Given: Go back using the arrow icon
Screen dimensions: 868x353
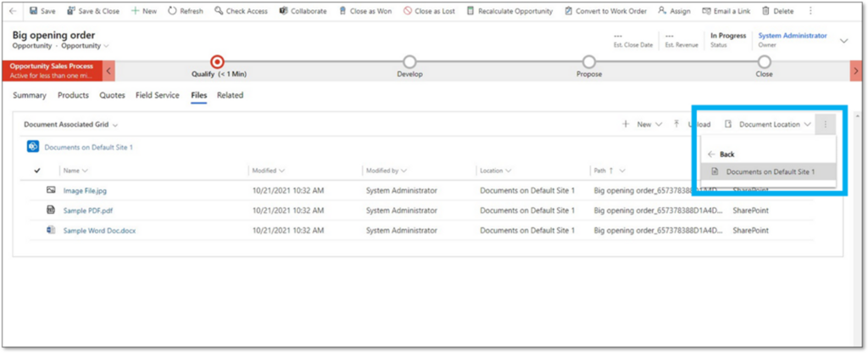Looking at the screenshot, I should tap(13, 11).
